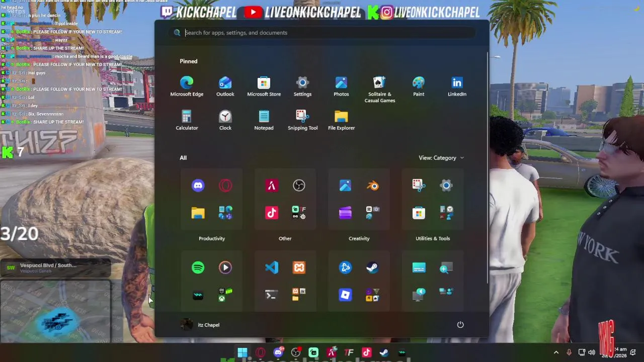Launch Clipchamp in the Creativity group

coord(345,213)
